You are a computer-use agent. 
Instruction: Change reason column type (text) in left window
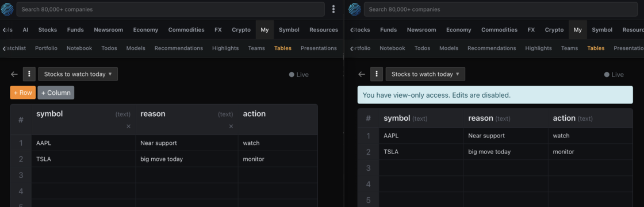click(x=225, y=114)
